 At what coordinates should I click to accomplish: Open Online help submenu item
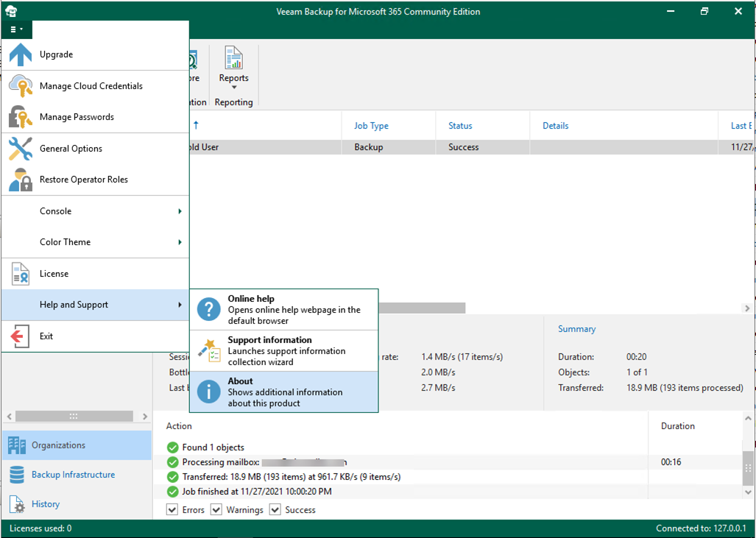pyautogui.click(x=283, y=310)
